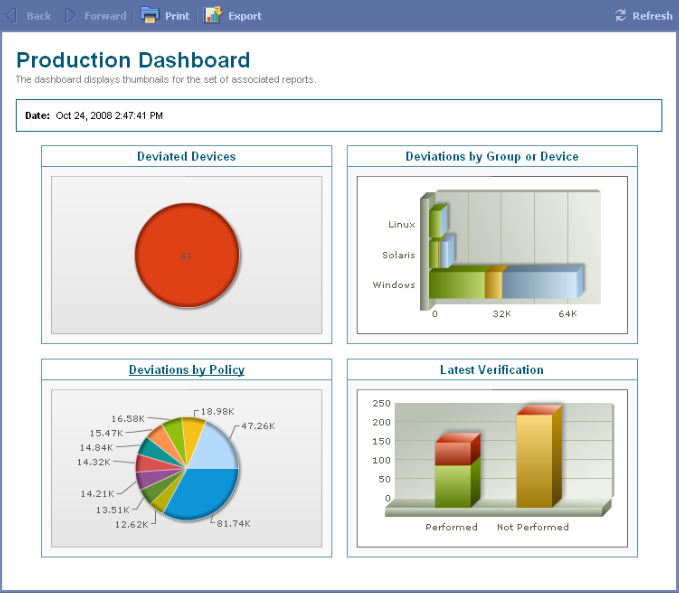
Task: Select the Windows bar in group chart
Action: point(500,285)
